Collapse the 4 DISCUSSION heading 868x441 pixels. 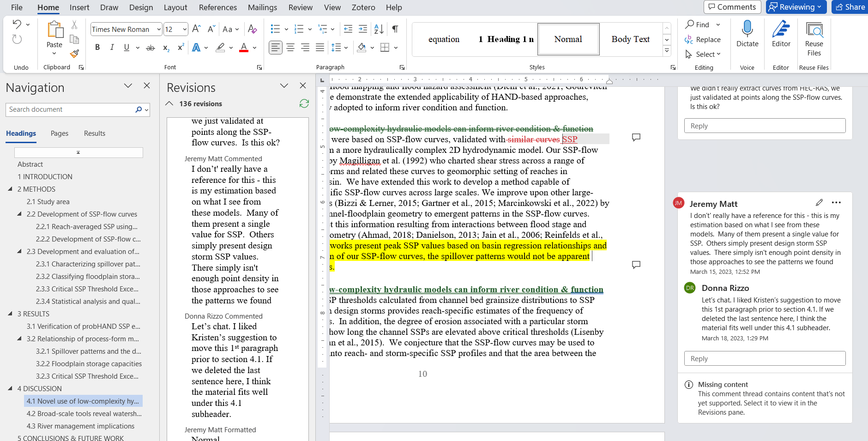(10, 388)
